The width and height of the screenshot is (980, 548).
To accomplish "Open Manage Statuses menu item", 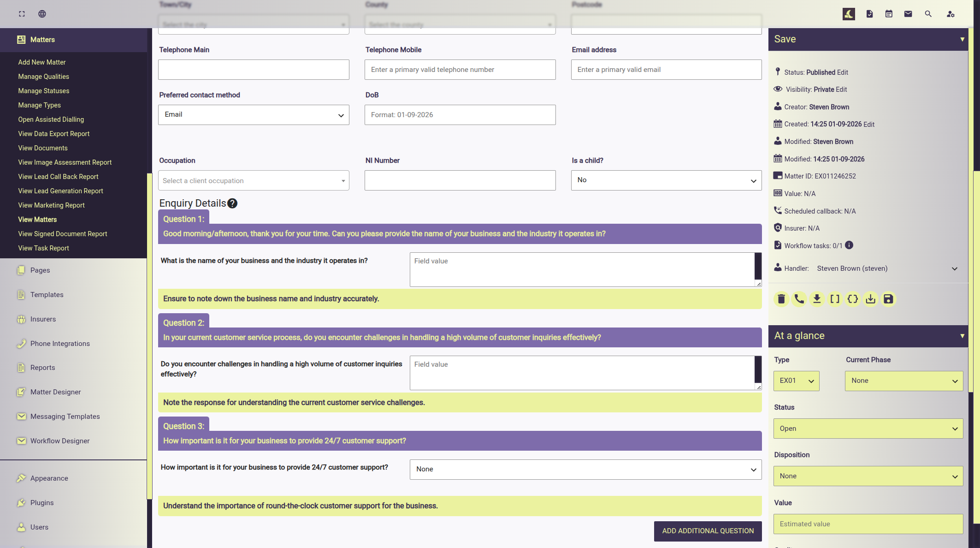I will pos(44,91).
